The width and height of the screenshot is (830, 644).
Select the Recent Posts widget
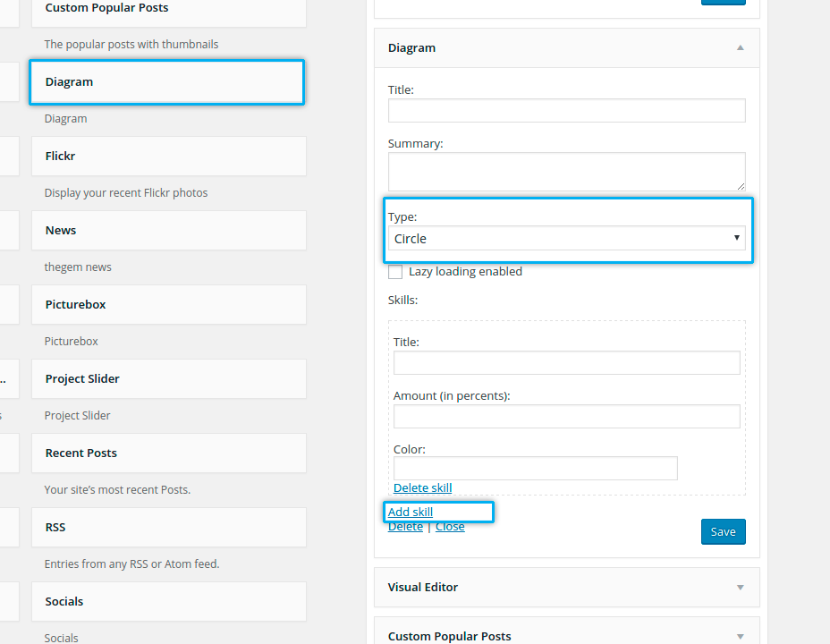tap(167, 453)
